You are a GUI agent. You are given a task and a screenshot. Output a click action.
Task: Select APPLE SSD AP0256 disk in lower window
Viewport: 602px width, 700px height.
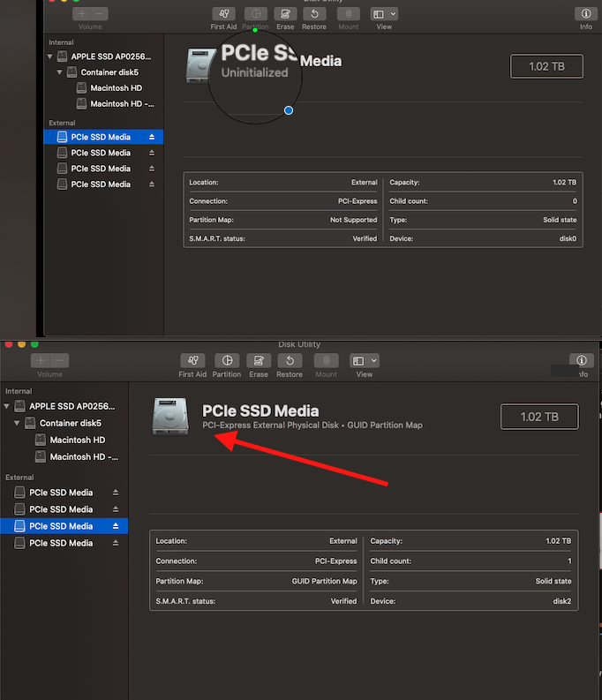[x=64, y=406]
